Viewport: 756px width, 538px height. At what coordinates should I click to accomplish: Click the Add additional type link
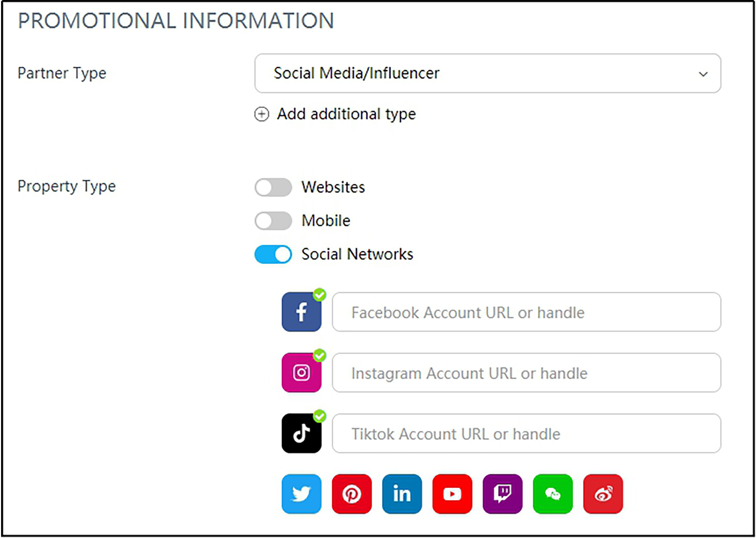click(x=346, y=114)
